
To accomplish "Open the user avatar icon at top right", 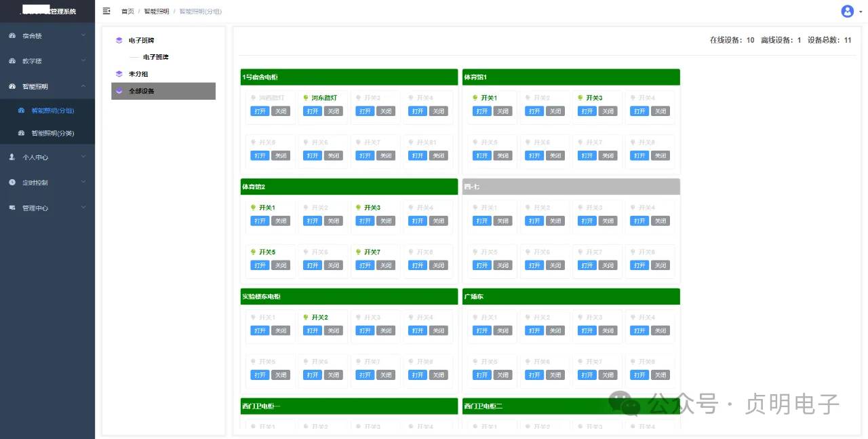I will pyautogui.click(x=847, y=11).
